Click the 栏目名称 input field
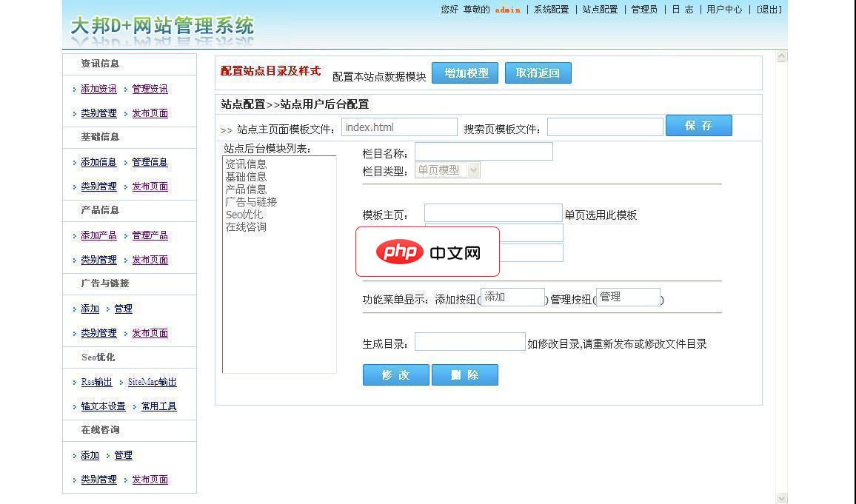The width and height of the screenshot is (856, 504). point(483,151)
